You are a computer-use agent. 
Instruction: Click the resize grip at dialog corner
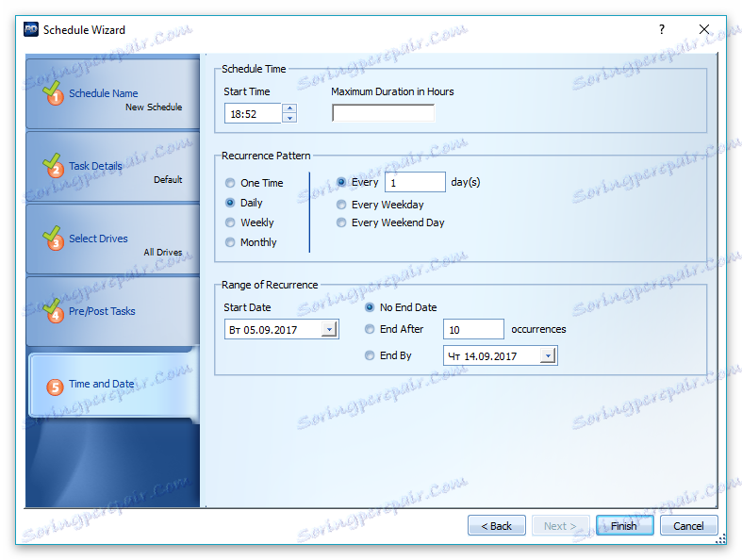720,539
